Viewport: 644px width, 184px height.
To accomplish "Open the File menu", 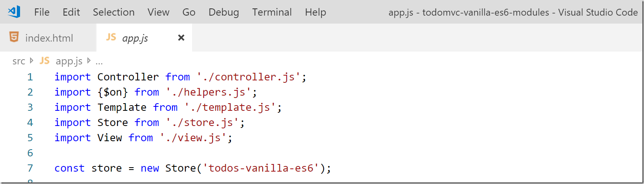I will point(42,12).
